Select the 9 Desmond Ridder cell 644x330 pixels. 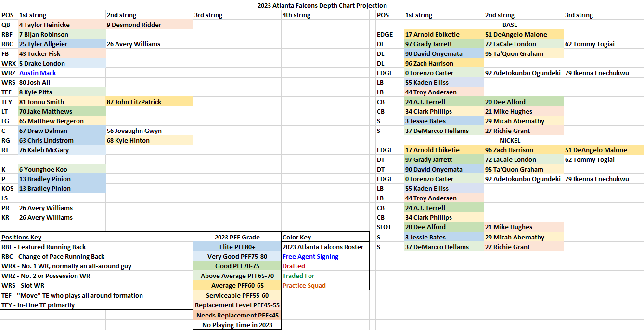pos(149,25)
